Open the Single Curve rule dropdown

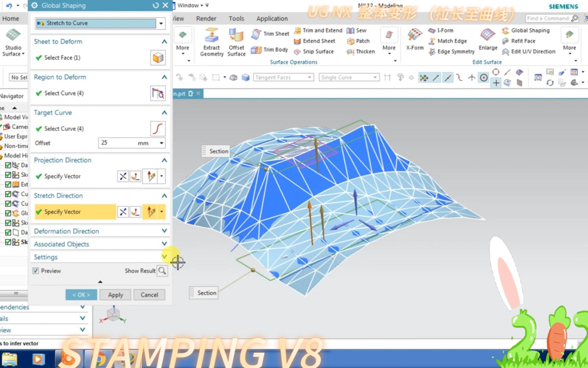[x=375, y=77]
